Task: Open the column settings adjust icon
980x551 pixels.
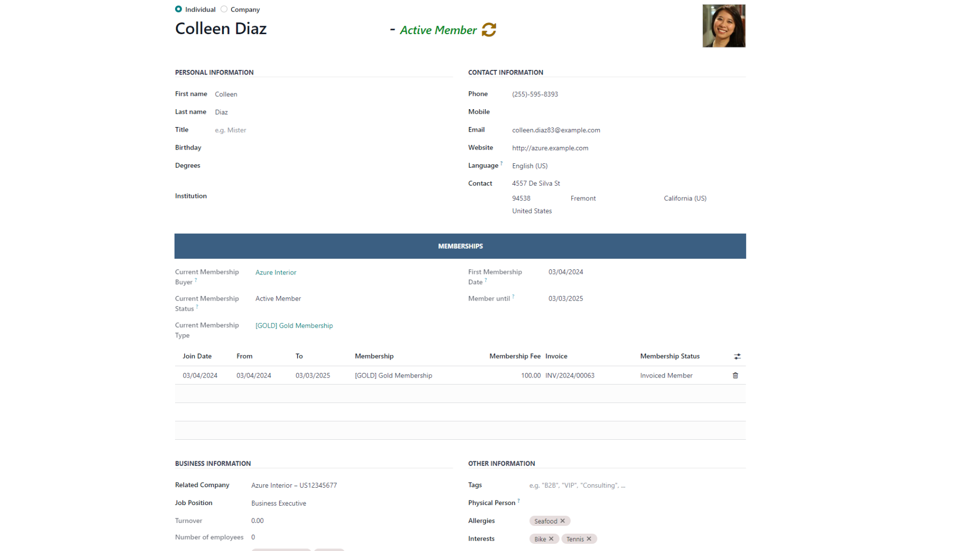Action: pyautogui.click(x=737, y=357)
